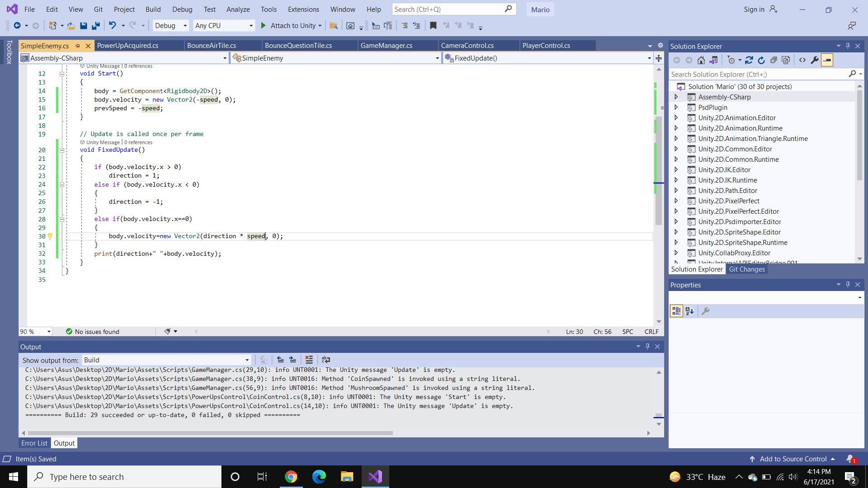
Task: Click the Navigate Backward arrow in the toolbar
Action: [17, 26]
